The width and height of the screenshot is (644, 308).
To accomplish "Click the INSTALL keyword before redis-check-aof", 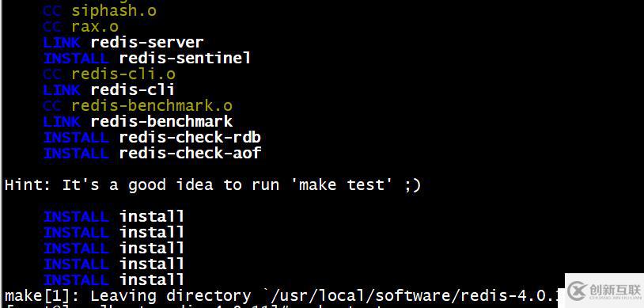I will point(76,153).
